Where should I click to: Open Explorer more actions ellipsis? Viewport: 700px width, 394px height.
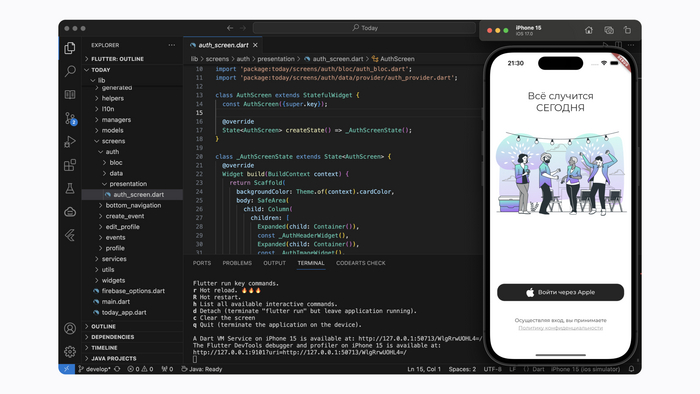tap(172, 45)
